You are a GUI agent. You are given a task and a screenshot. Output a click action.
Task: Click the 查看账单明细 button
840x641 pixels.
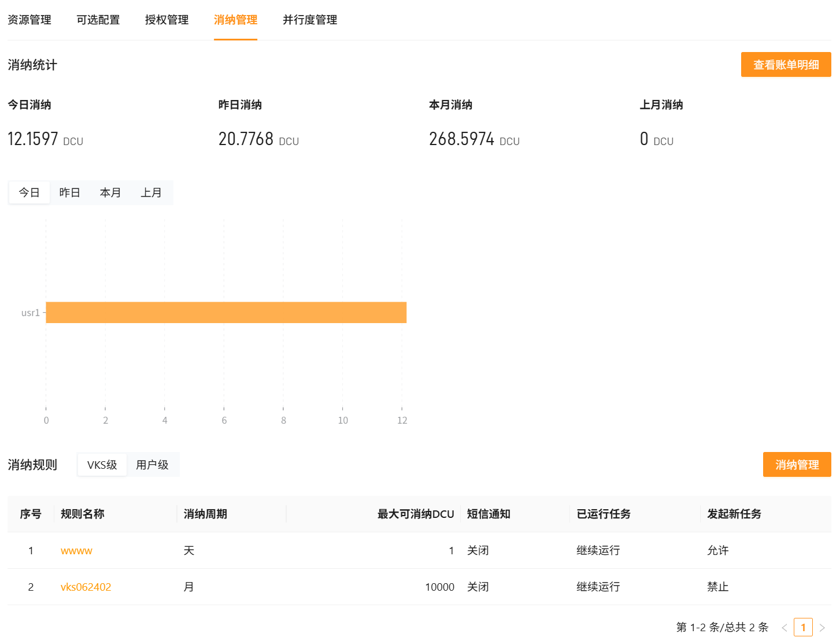click(x=786, y=65)
